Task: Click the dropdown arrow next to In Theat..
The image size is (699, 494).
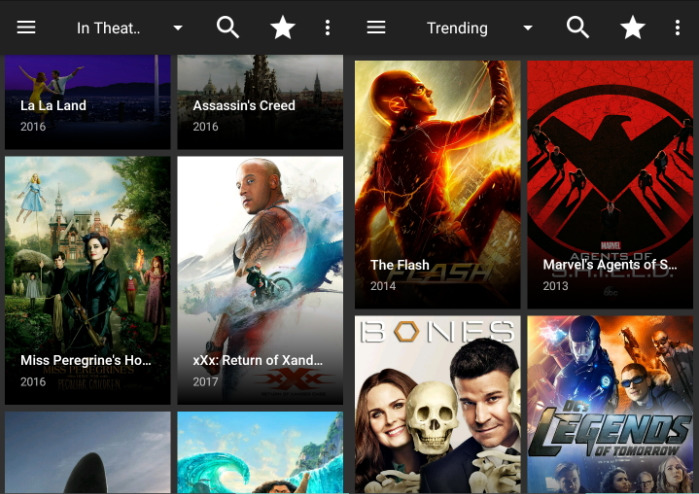Action: [x=178, y=28]
